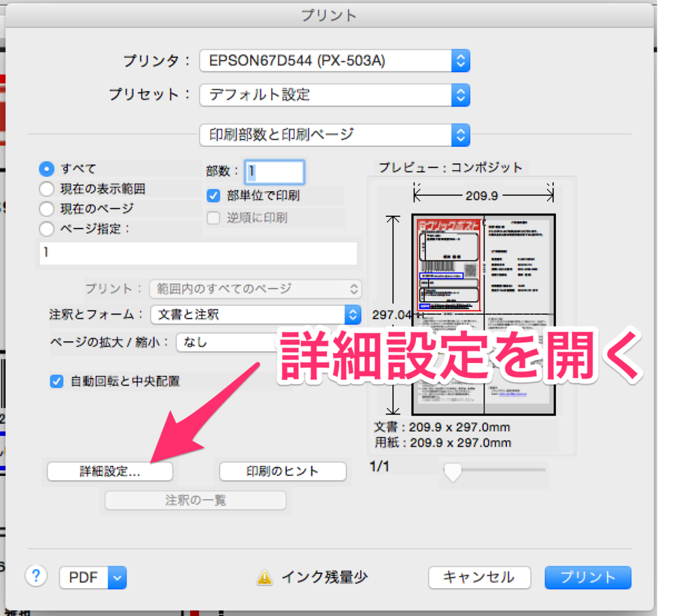This screenshot has height=616, width=696.
Task: Click the ink low warning icon
Action: [264, 577]
